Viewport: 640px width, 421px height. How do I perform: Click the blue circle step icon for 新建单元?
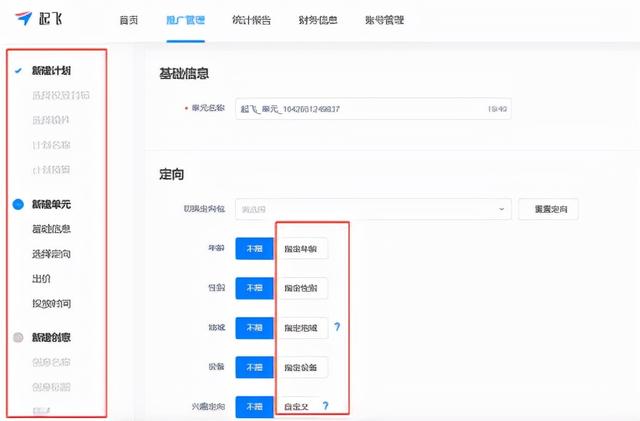pos(18,204)
